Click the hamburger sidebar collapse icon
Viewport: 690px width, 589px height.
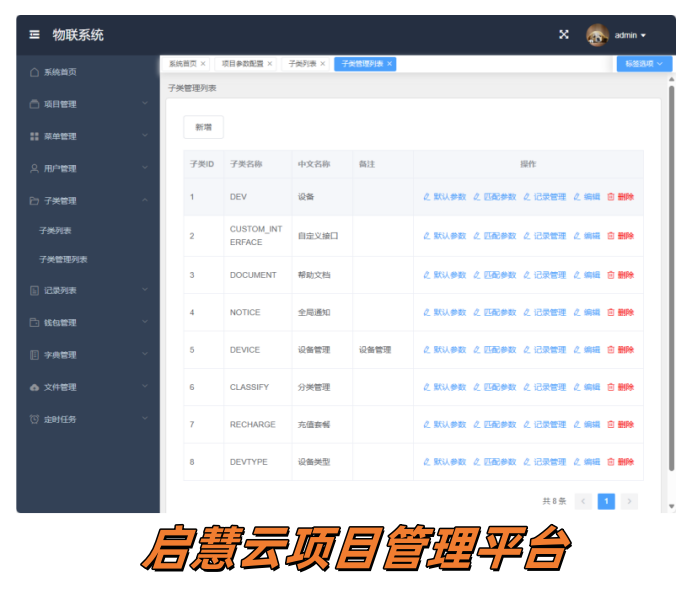tap(34, 35)
